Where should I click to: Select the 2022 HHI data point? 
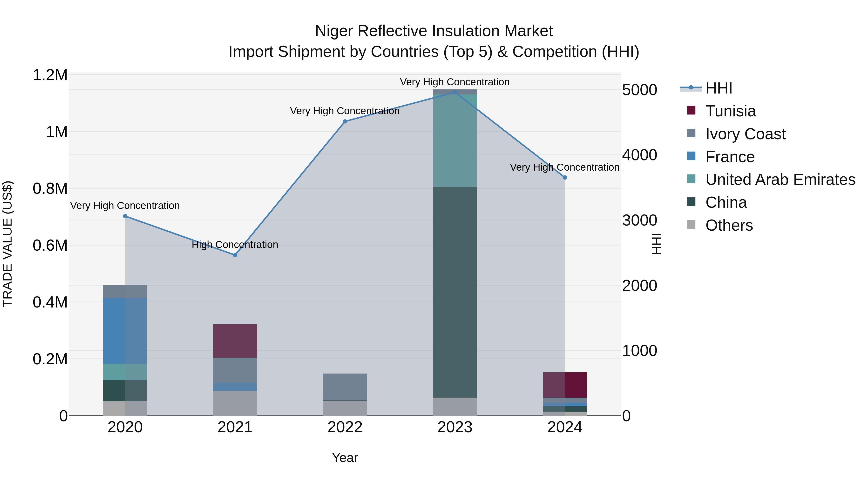coord(345,122)
